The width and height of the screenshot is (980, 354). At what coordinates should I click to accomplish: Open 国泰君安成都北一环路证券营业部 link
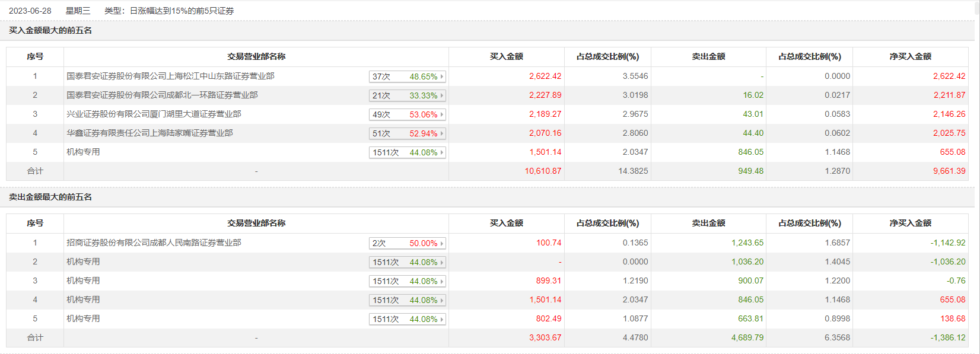point(162,95)
